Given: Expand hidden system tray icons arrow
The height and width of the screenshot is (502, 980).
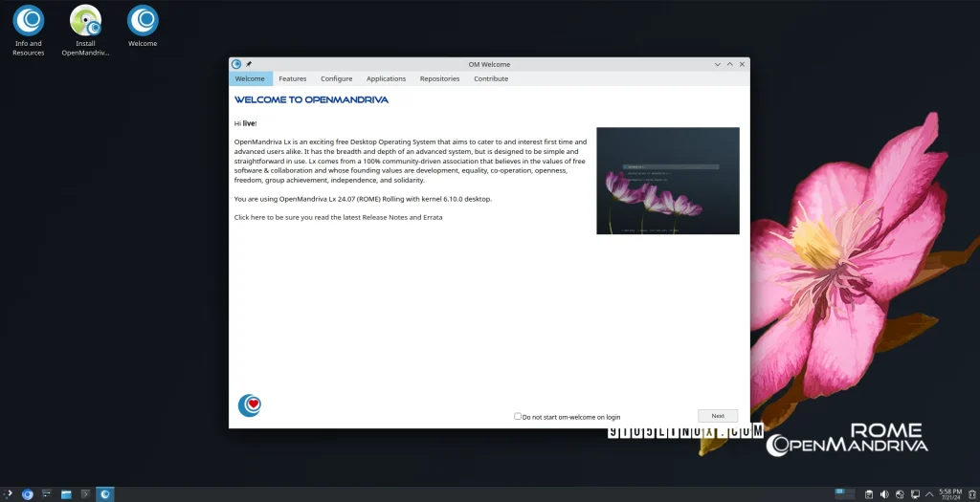Looking at the screenshot, I should coord(930,494).
